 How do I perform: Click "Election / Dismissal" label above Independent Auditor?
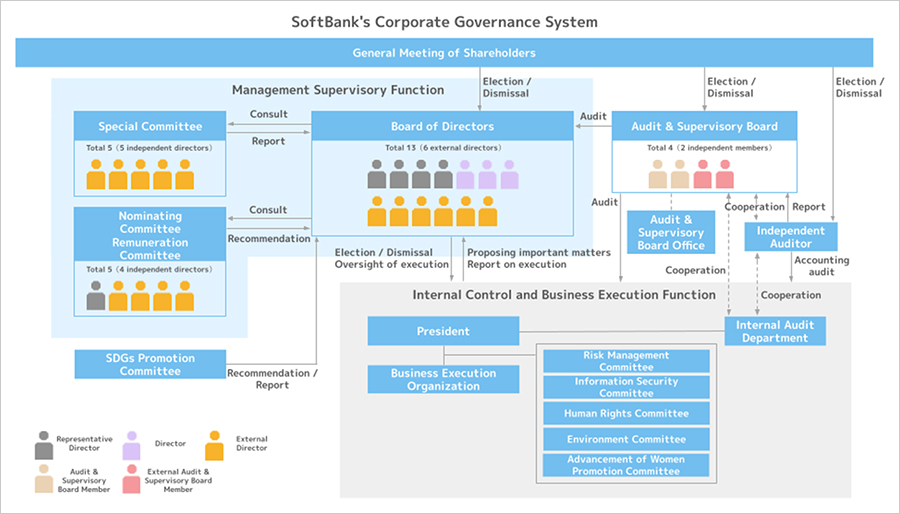point(860,87)
